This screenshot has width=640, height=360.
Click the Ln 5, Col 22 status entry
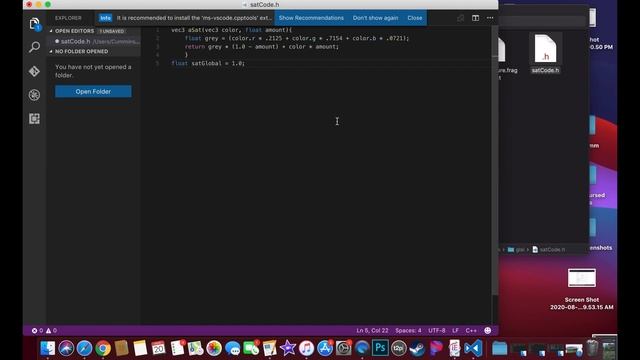[372, 331]
